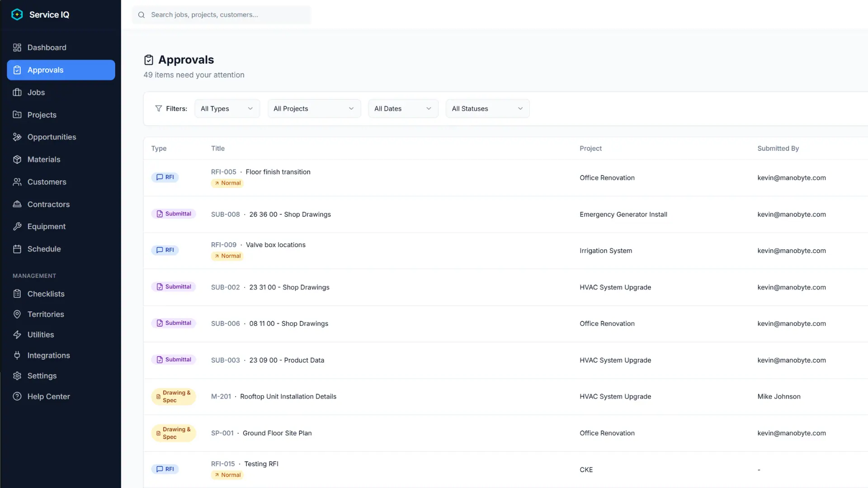Click the Dashboard grid icon in sidebar
Screen dimensions: 868x488
17,47
